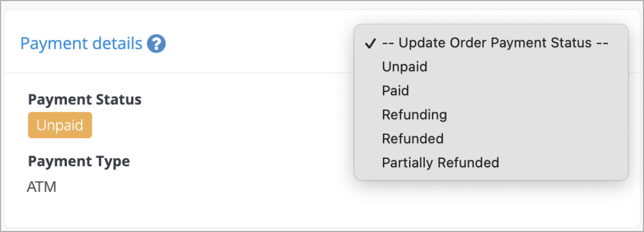Click the checkmark beside Update Order Payment Status
The width and height of the screenshot is (644, 232).
[x=370, y=44]
